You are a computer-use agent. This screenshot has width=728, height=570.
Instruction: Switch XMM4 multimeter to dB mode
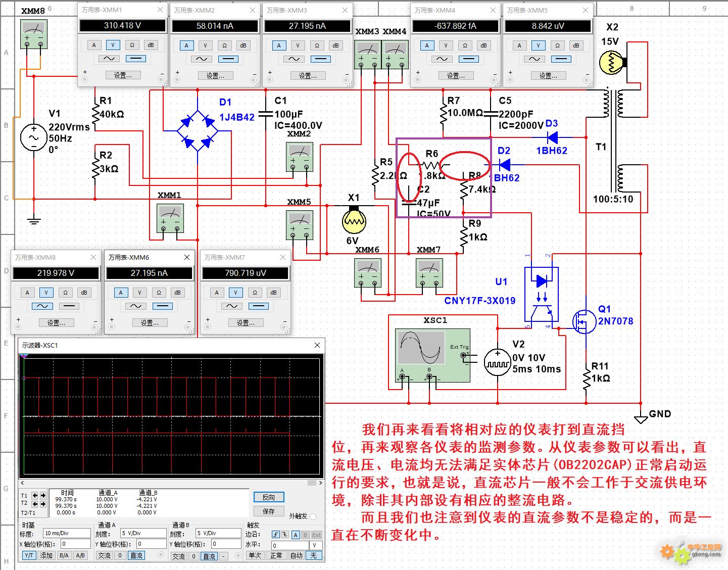483,45
